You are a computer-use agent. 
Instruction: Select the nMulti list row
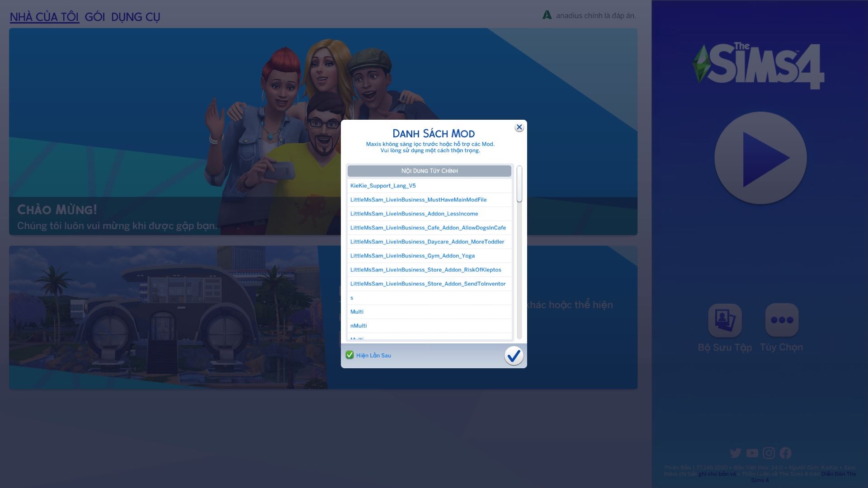point(429,326)
